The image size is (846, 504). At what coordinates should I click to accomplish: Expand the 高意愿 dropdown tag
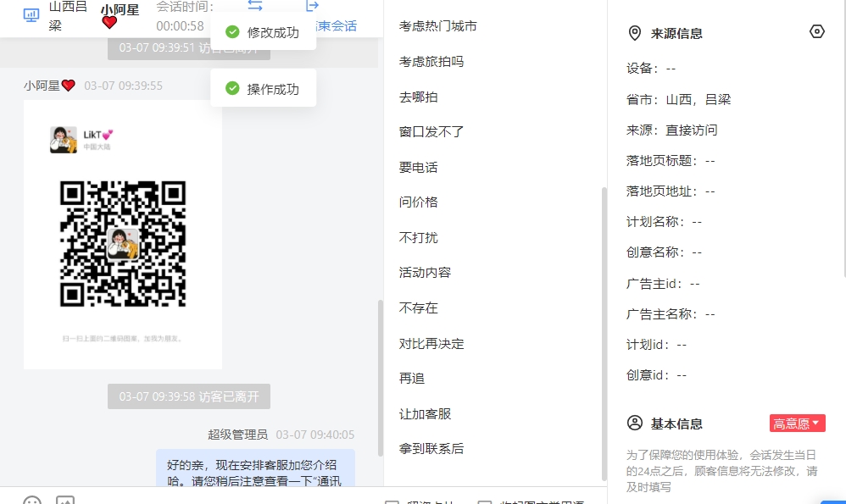tap(797, 424)
